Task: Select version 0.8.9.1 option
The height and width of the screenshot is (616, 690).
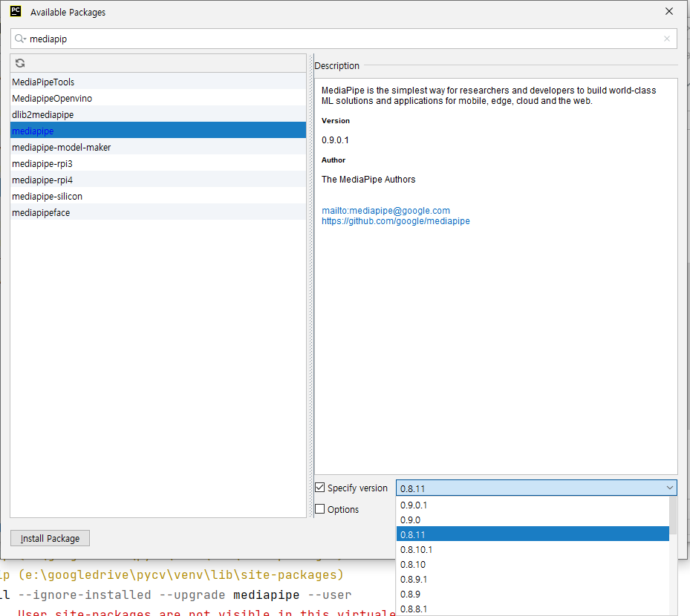Action: click(x=533, y=579)
